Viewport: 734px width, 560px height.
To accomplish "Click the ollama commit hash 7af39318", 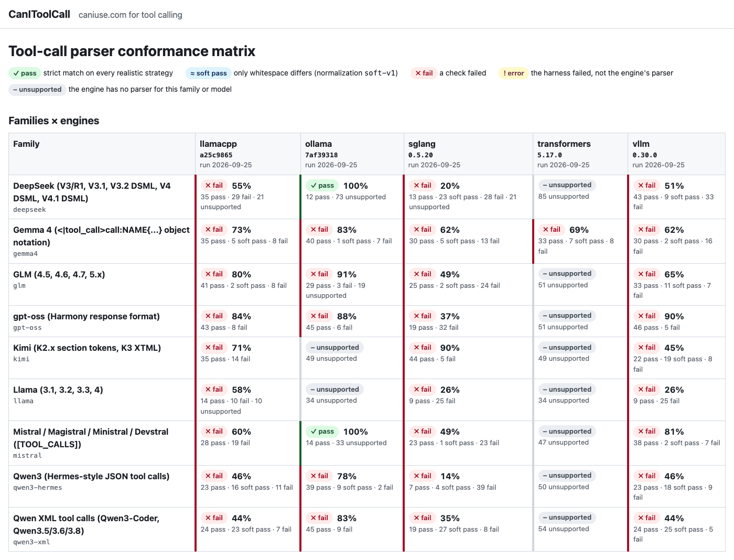I will click(x=321, y=155).
